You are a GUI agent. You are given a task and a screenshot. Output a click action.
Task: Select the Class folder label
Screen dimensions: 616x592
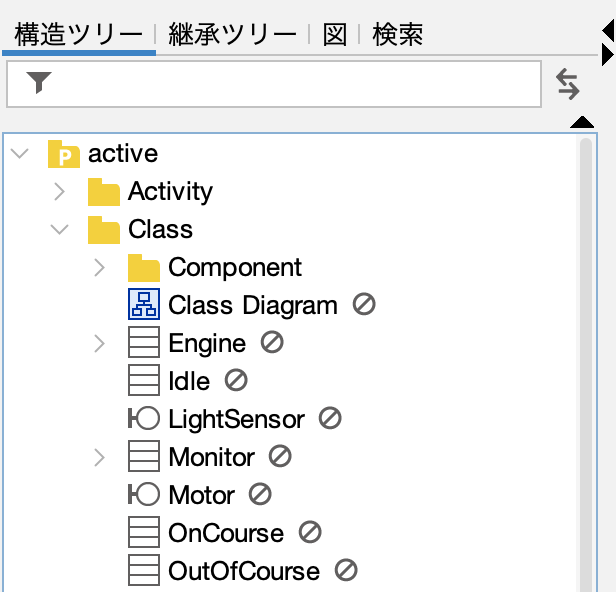160,229
